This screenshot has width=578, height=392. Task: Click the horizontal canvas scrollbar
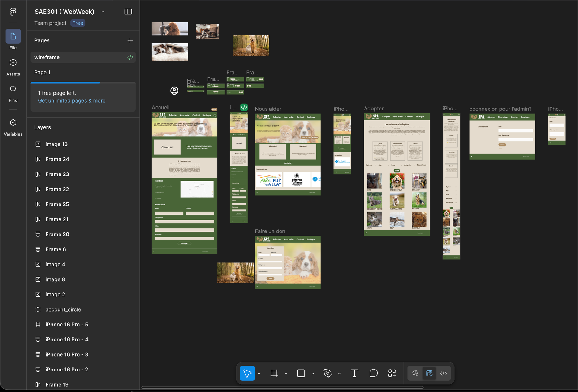[282, 387]
